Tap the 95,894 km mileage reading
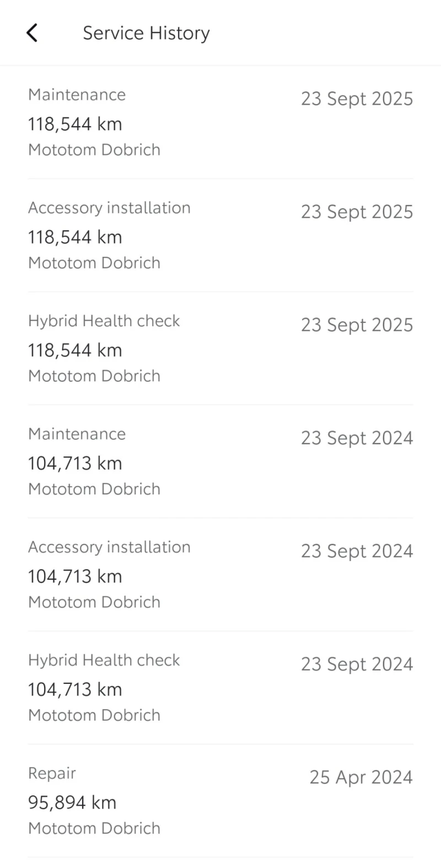The height and width of the screenshot is (868, 441). pos(72,802)
